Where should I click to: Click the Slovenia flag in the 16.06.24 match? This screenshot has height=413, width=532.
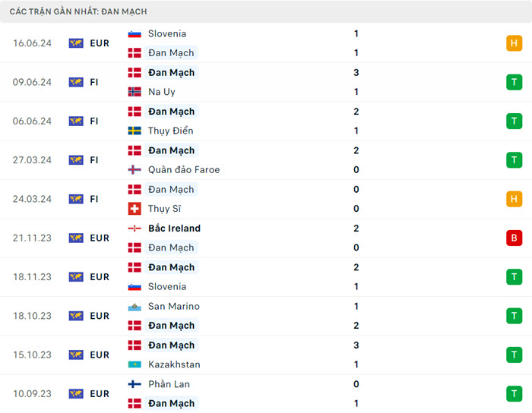click(135, 33)
